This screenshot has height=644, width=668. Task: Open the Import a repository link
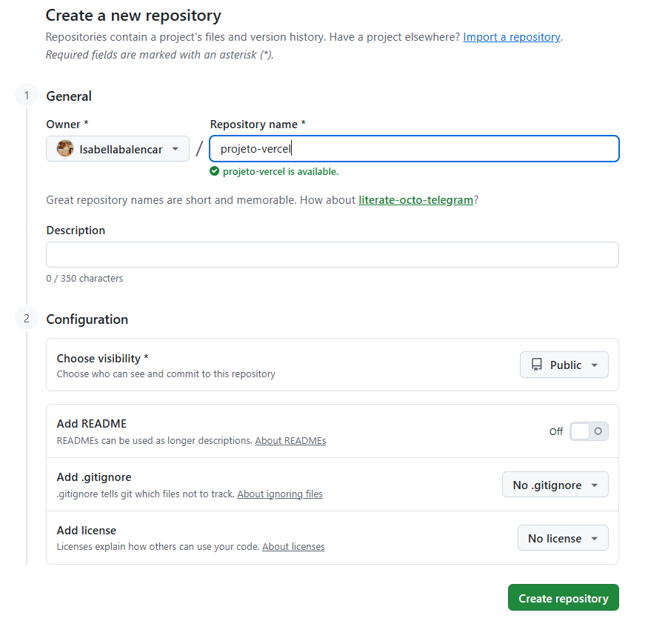point(511,37)
